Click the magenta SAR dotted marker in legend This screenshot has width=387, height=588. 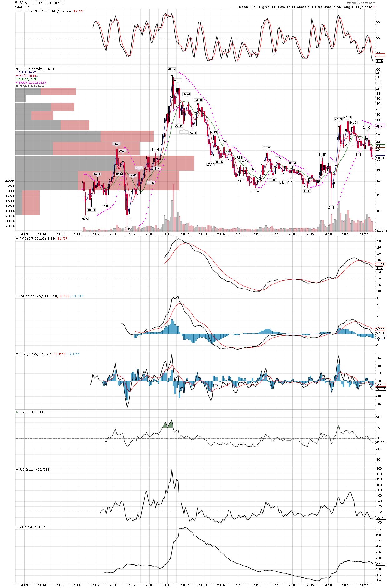coord(17,82)
